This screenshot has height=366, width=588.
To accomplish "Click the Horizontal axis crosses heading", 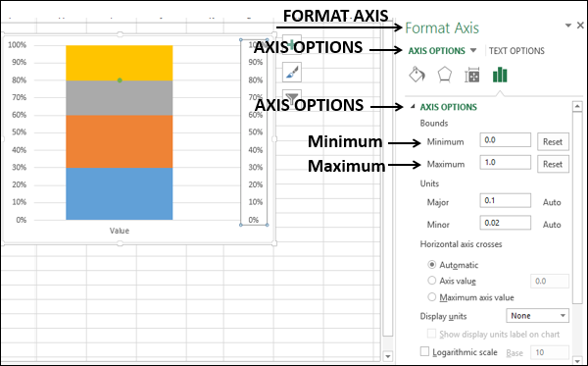I will pyautogui.click(x=461, y=244).
